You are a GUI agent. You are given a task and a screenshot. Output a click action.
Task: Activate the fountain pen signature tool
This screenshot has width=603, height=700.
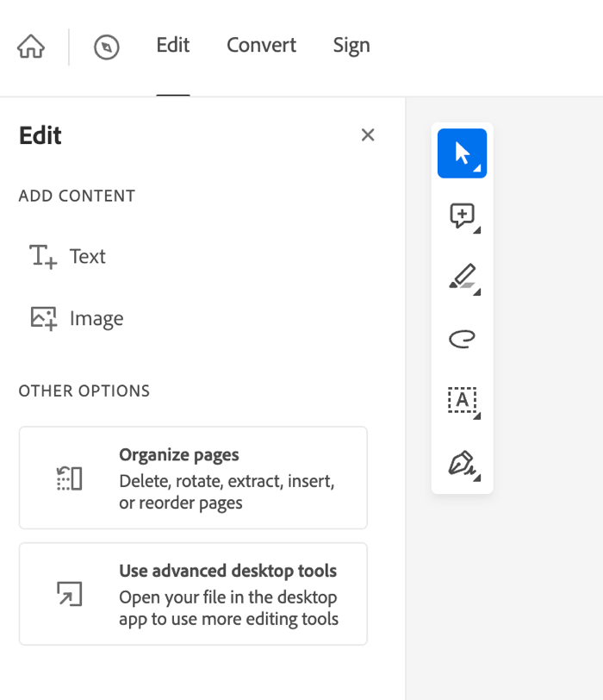coord(462,463)
